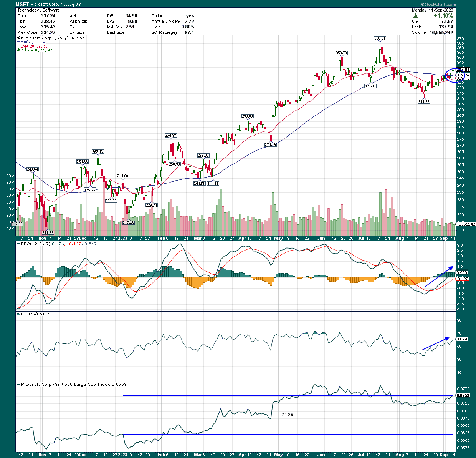The image size is (476, 458).
Task: Click the 366.01 peak price label
Action: (380, 38)
